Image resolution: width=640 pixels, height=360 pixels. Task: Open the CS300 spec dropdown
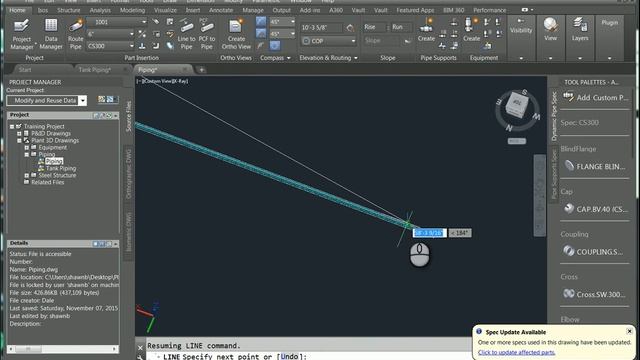[x=131, y=46]
